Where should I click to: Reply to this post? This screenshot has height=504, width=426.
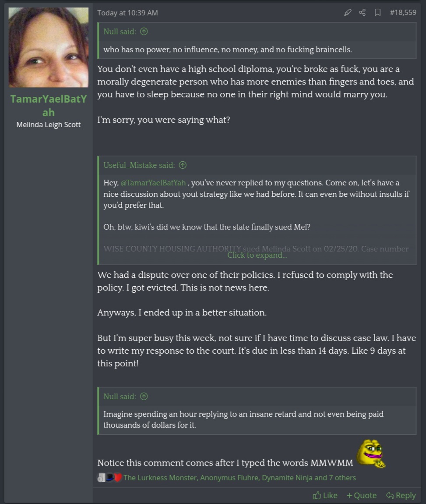401,495
